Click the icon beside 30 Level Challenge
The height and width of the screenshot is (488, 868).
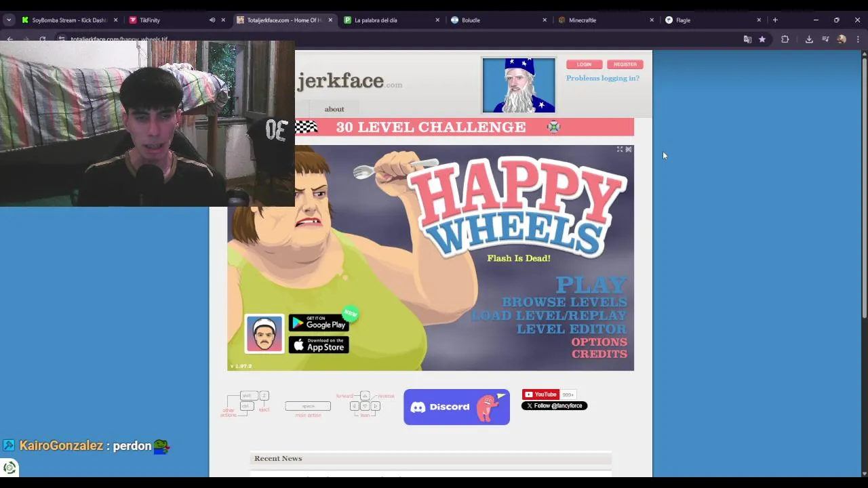tap(554, 127)
